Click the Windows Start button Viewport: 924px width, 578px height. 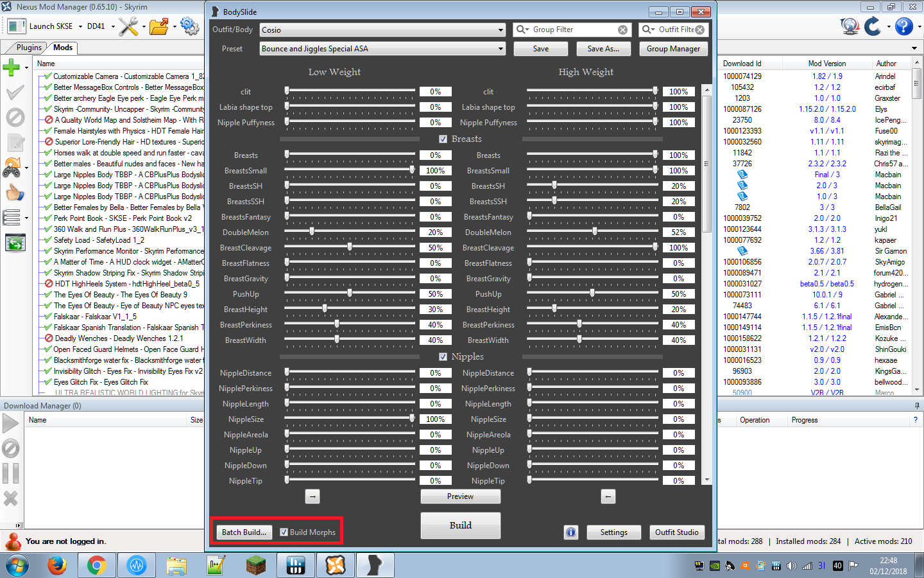(17, 566)
